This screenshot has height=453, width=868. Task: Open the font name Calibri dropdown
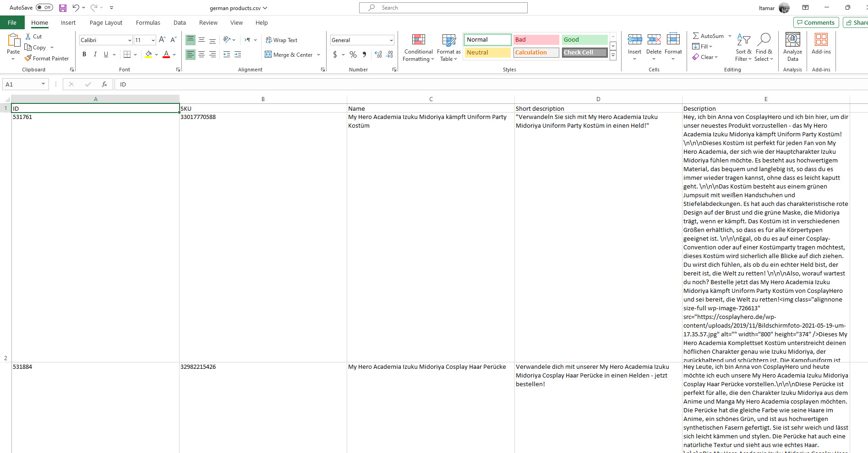click(130, 40)
